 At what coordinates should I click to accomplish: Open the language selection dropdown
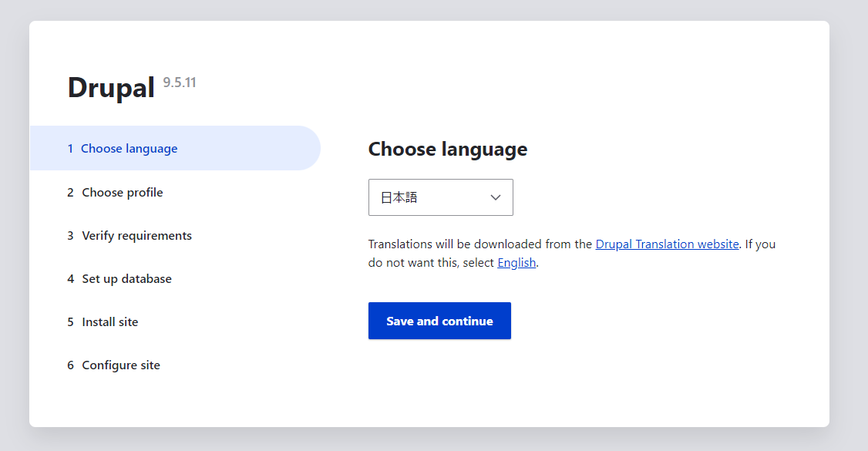(x=440, y=197)
